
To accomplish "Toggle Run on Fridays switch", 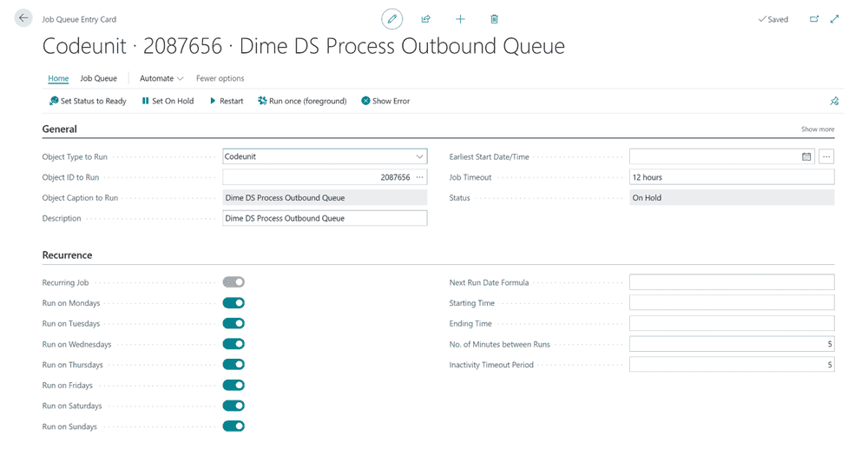I will (x=233, y=385).
